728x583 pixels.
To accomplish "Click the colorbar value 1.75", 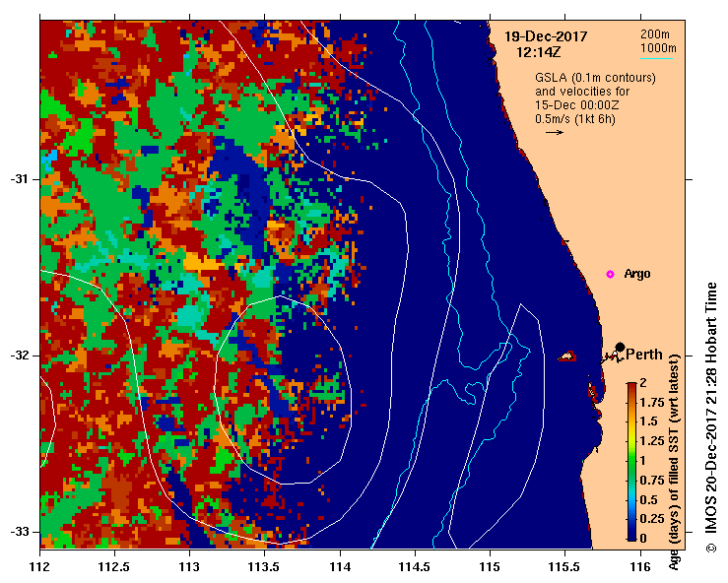I will click(652, 403).
